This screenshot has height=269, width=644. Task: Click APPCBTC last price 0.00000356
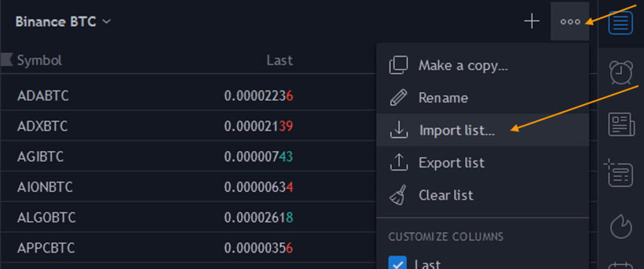click(x=258, y=248)
